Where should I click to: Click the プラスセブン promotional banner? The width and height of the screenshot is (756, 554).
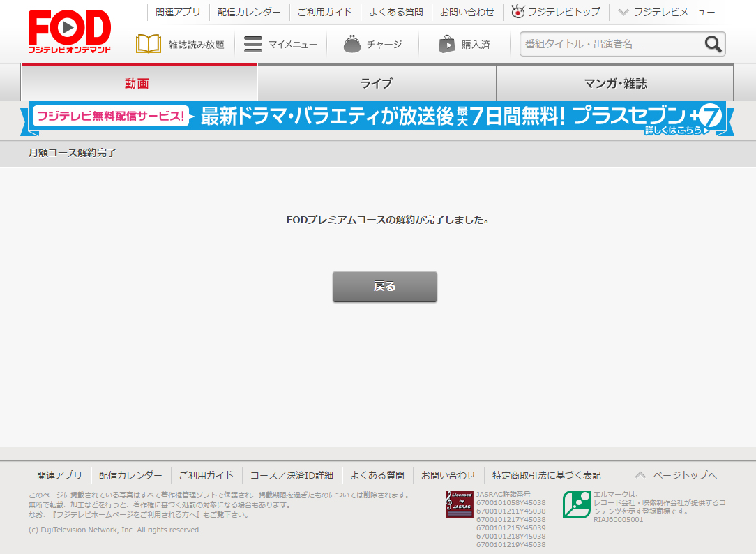377,117
